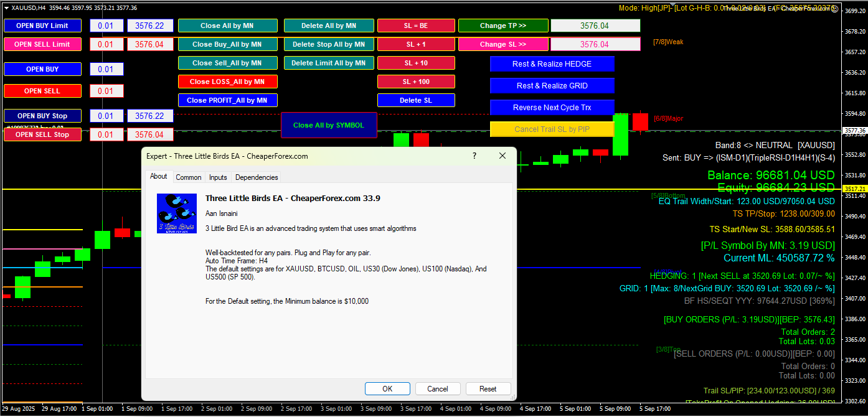Click the SL + 10 button
The width and height of the screenshot is (868, 417).
click(416, 63)
